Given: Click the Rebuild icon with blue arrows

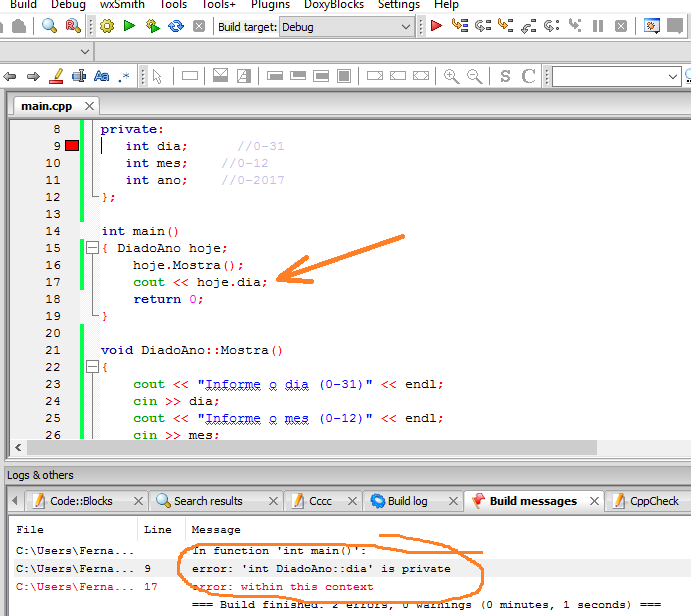Looking at the screenshot, I should [x=176, y=26].
